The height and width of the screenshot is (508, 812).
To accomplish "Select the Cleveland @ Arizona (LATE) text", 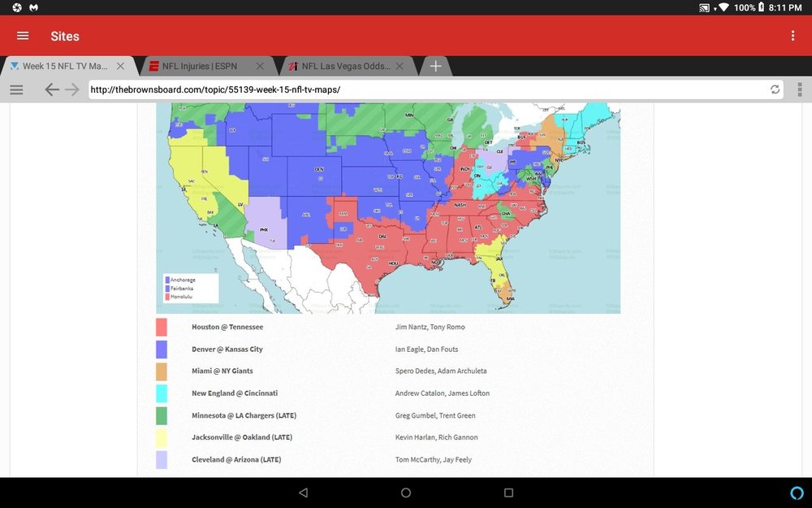I will pos(236,460).
